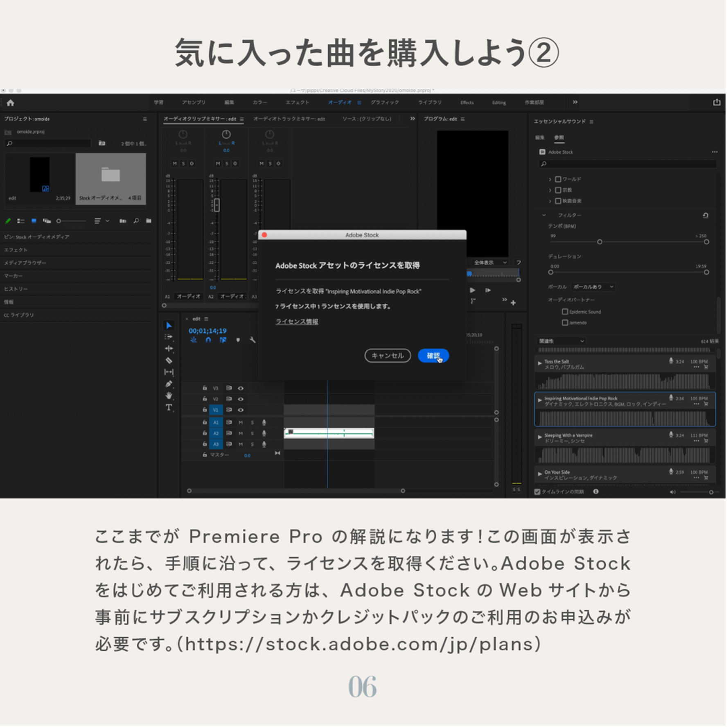Select the Razor tool

point(169,361)
